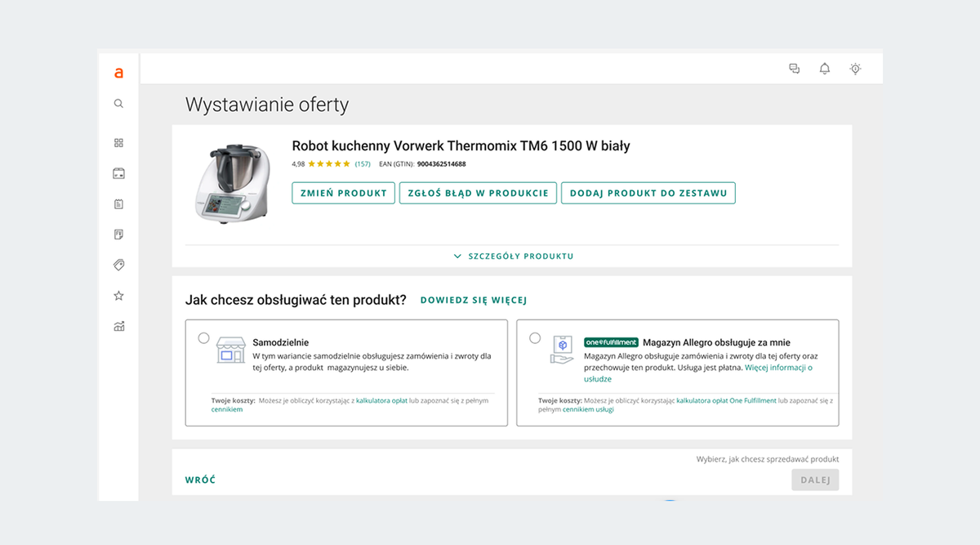Click the Allegro logo in the sidebar

click(x=118, y=74)
